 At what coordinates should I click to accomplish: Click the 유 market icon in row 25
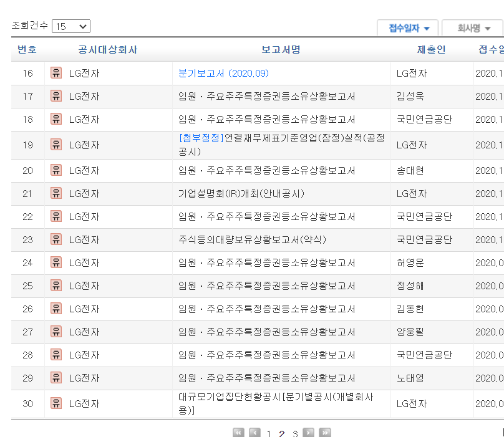tap(56, 286)
